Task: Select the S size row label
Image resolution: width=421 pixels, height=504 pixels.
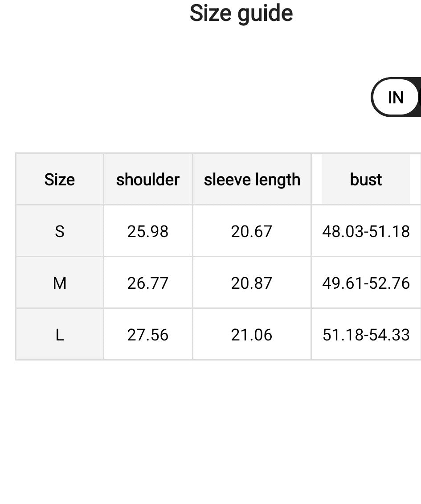Action: 59,231
